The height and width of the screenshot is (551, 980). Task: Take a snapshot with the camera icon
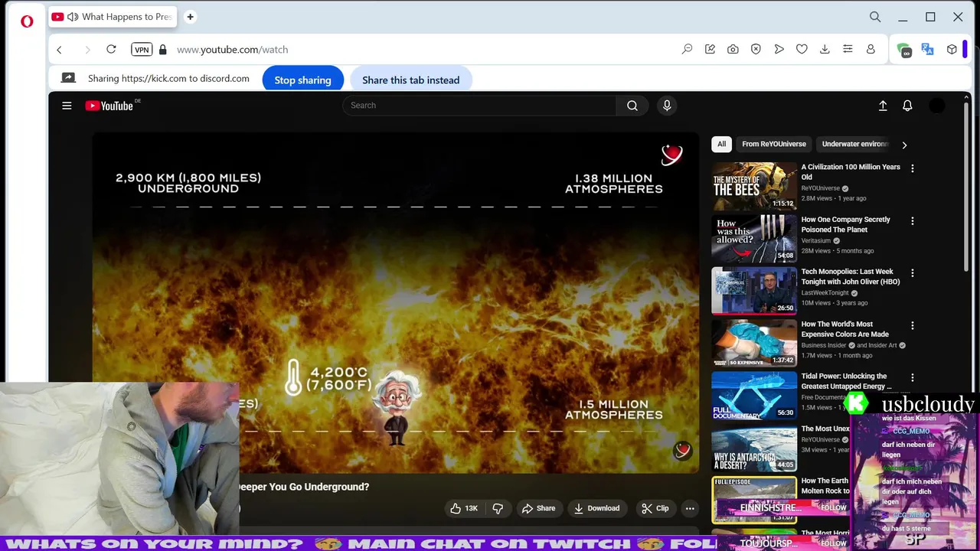point(733,49)
